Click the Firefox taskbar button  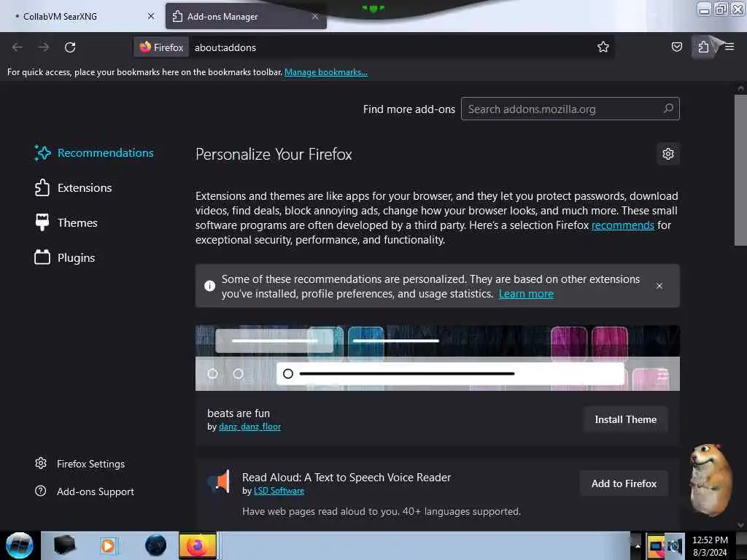198,545
